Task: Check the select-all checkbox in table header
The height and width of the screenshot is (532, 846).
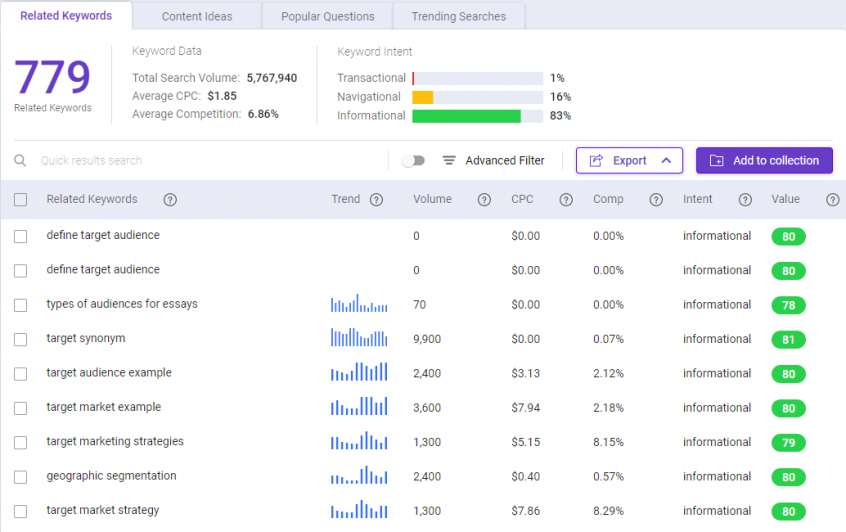Action: tap(21, 200)
